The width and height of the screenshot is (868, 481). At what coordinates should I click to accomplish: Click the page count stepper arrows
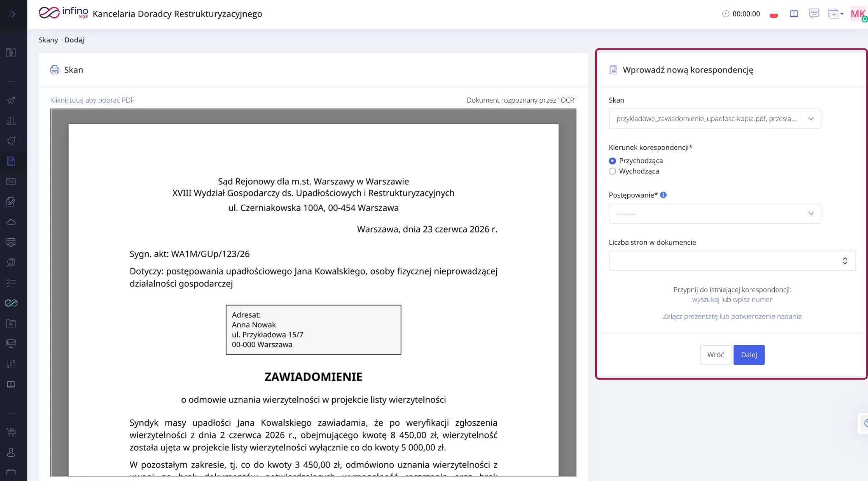(x=845, y=261)
